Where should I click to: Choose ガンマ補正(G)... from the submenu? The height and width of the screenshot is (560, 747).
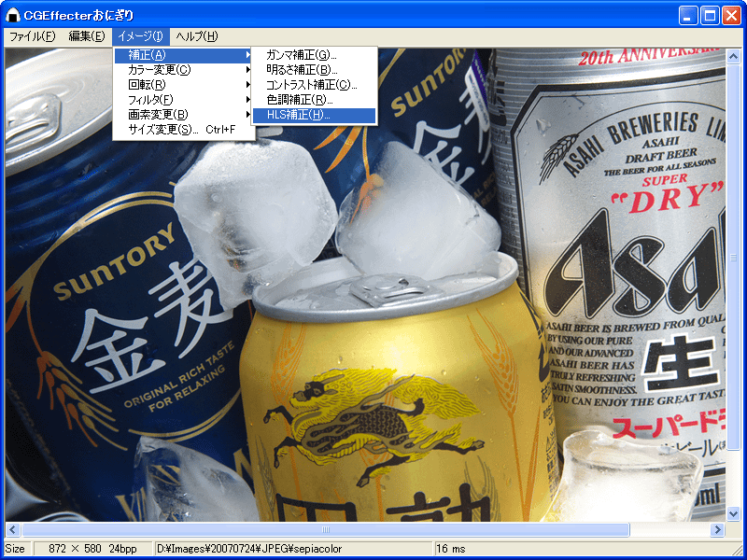pos(315,55)
